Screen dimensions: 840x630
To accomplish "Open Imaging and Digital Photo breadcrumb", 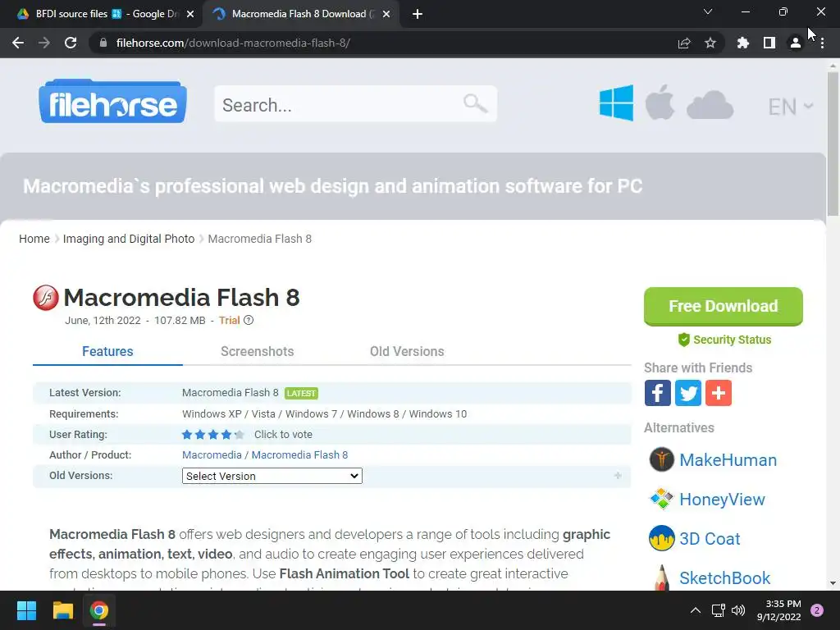I will pyautogui.click(x=129, y=239).
